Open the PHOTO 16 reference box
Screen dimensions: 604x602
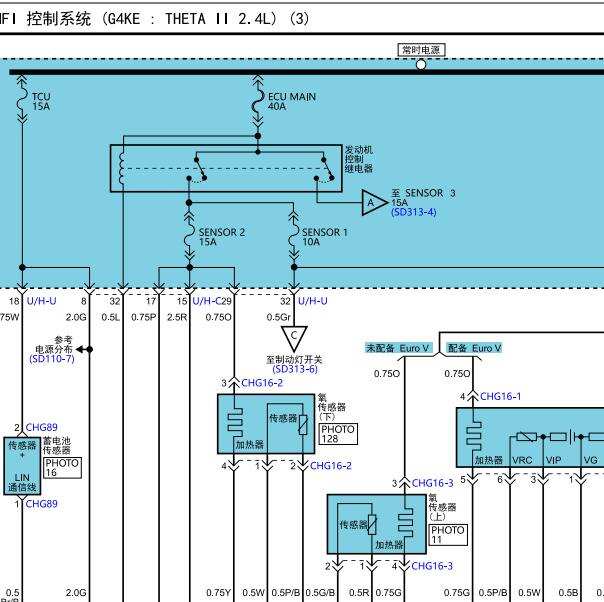pyautogui.click(x=62, y=468)
